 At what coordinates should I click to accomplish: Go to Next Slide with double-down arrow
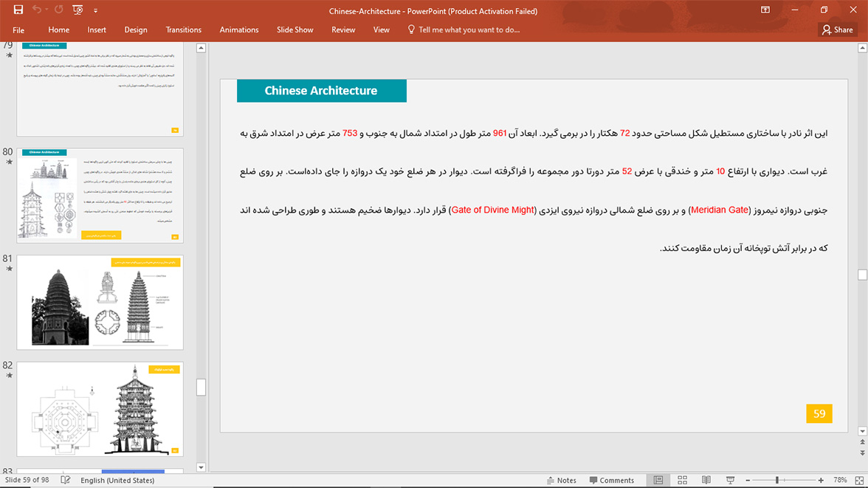click(x=862, y=453)
